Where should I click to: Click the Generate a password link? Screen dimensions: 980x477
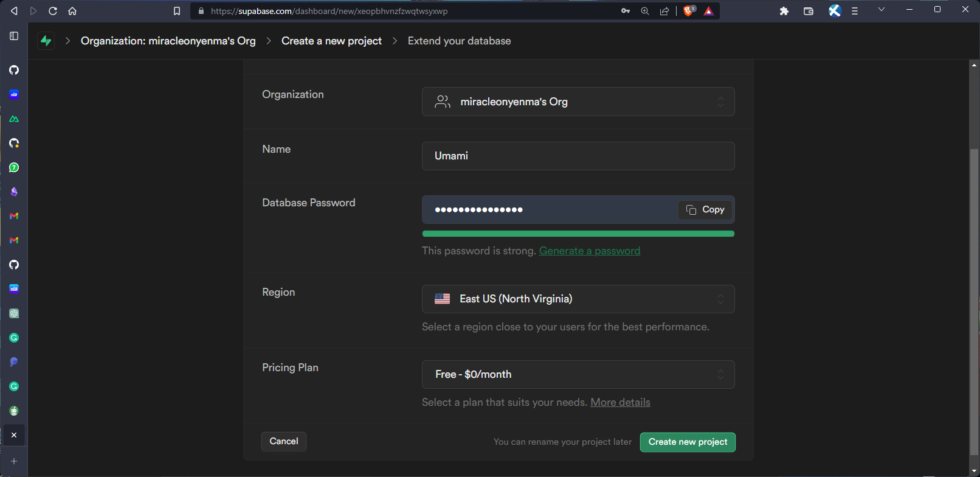(x=589, y=251)
